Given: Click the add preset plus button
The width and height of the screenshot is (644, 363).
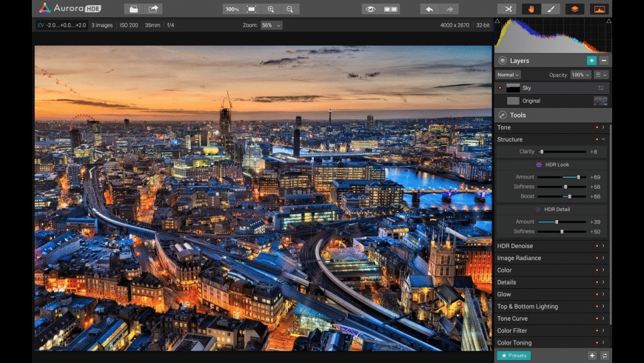Looking at the screenshot, I should (592, 356).
